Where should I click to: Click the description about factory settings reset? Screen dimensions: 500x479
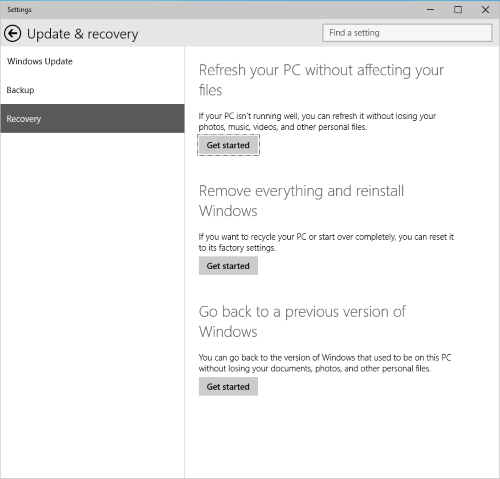point(326,242)
